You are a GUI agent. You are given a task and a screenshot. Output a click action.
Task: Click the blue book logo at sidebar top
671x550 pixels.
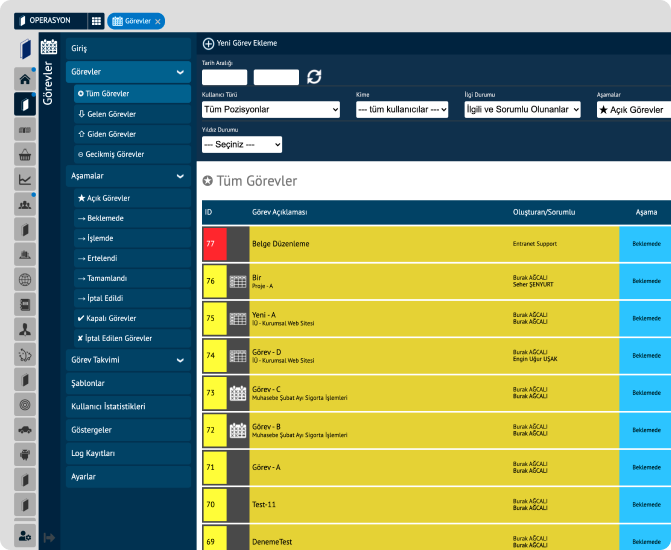[x=25, y=48]
